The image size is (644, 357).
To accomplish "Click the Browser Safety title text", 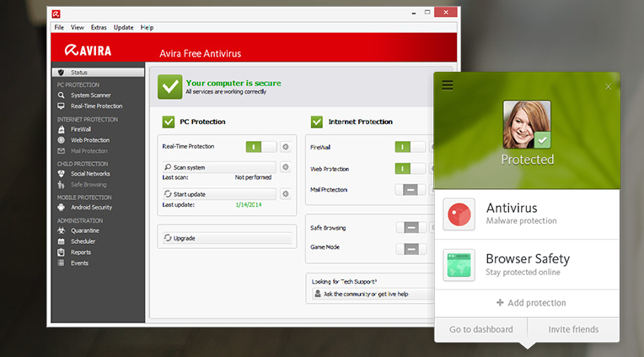I will tap(528, 259).
